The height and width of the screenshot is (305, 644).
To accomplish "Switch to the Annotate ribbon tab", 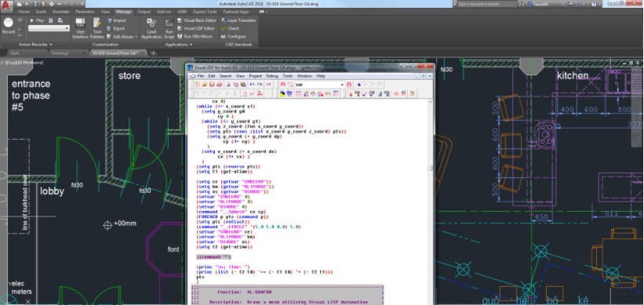I will pos(60,12).
